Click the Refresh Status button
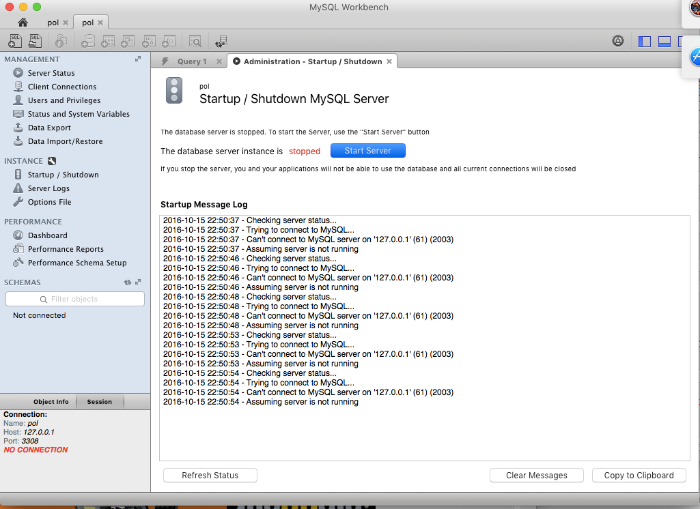The height and width of the screenshot is (509, 700). [x=210, y=476]
